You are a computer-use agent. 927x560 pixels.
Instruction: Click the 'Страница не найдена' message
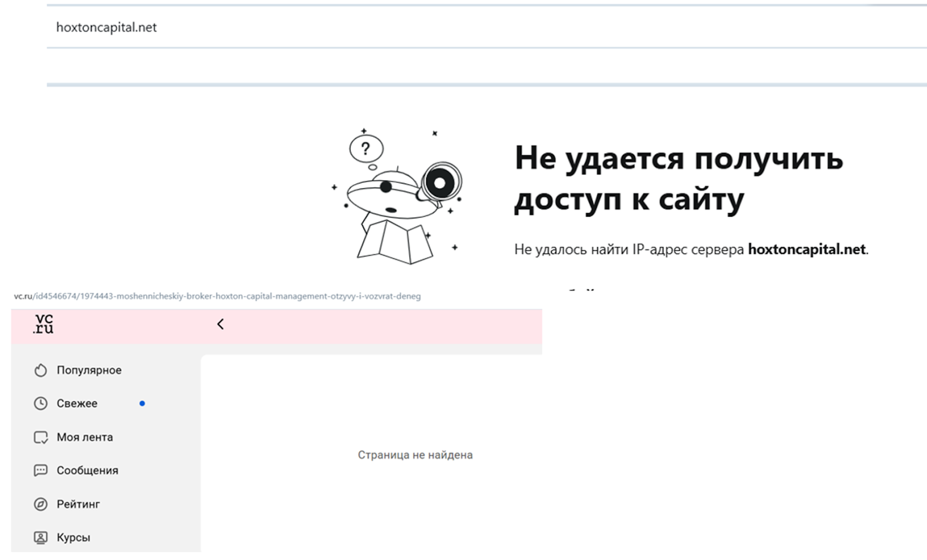(415, 455)
